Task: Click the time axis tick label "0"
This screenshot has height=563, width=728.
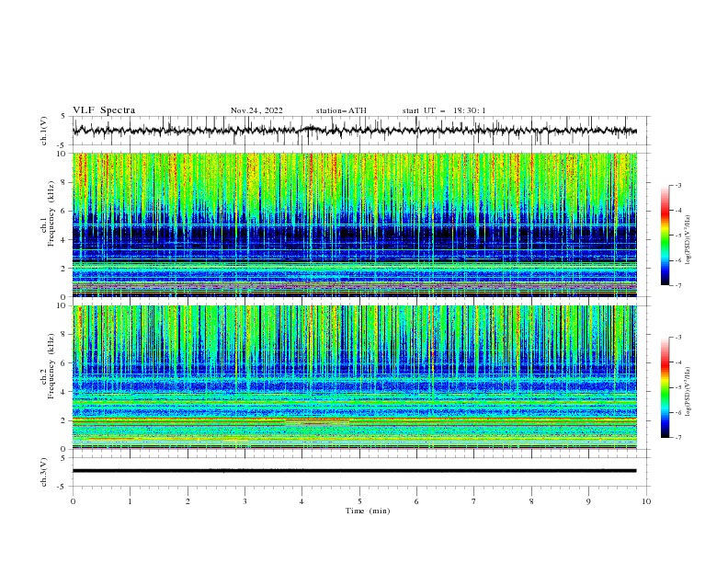Action: coord(73,501)
